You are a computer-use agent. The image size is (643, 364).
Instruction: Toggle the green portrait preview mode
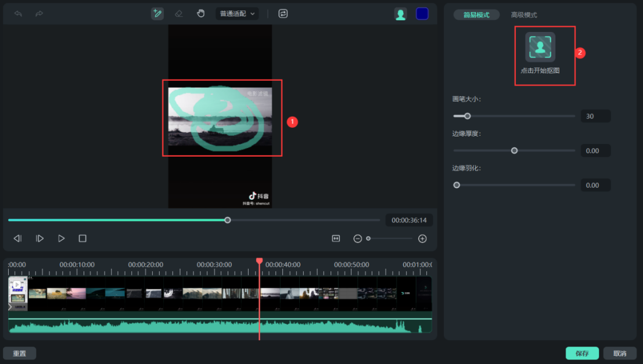tap(400, 14)
